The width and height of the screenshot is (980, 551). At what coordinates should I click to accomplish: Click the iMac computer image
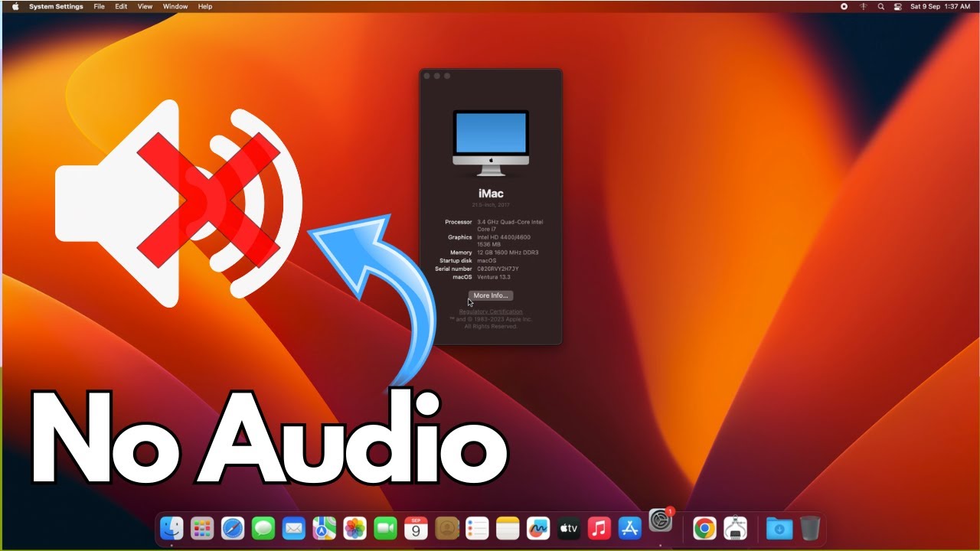[491, 143]
